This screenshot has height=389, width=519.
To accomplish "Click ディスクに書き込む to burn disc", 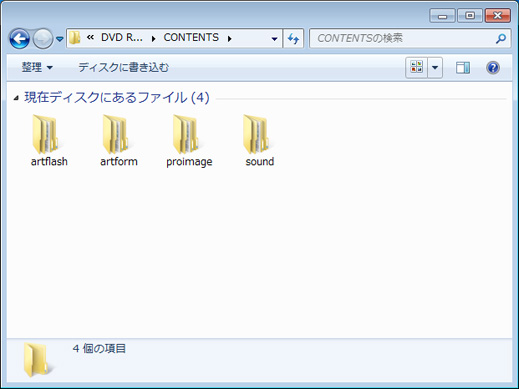I will tap(124, 68).
